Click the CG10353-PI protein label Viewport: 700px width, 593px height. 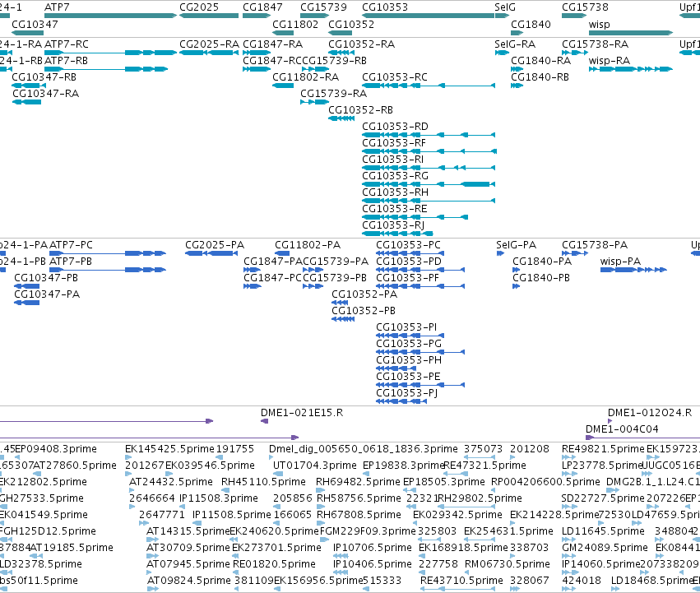(x=406, y=327)
